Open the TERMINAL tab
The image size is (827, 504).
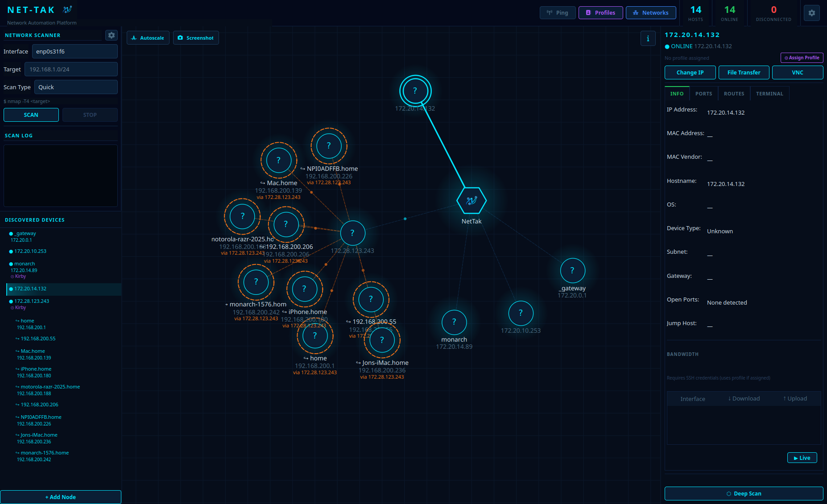click(x=769, y=93)
